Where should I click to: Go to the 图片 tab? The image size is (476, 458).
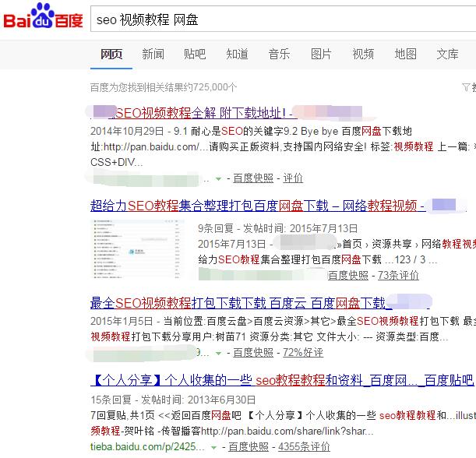[x=321, y=54]
